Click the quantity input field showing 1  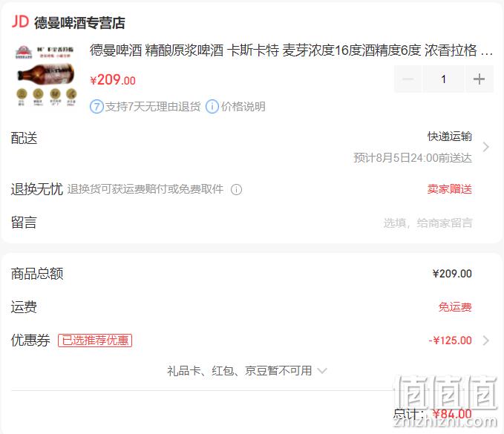pos(444,79)
